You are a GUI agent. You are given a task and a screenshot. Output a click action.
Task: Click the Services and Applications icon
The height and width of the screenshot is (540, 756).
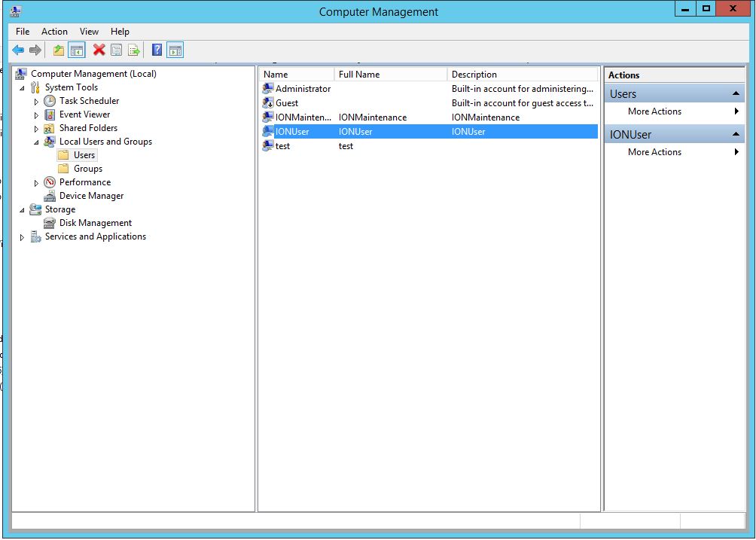[x=35, y=236]
